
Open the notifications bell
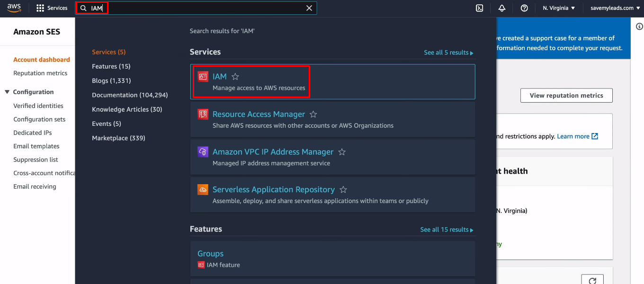coord(502,8)
